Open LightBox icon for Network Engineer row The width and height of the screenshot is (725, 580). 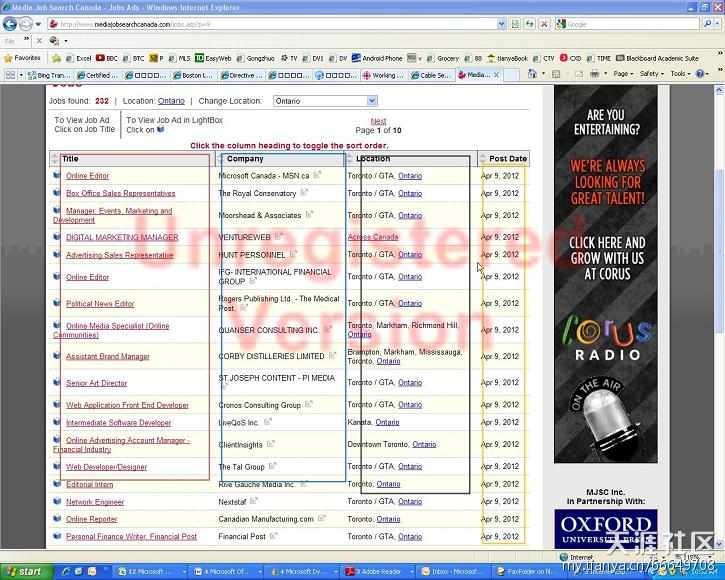[57, 501]
